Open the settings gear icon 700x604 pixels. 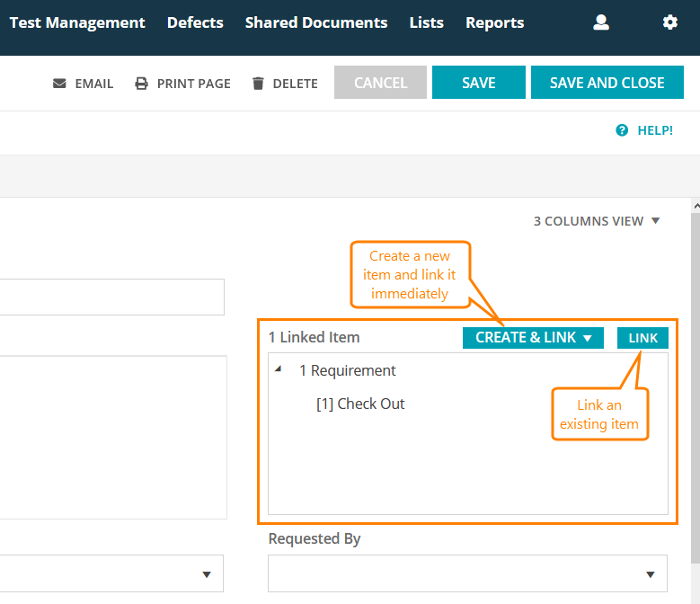669,22
